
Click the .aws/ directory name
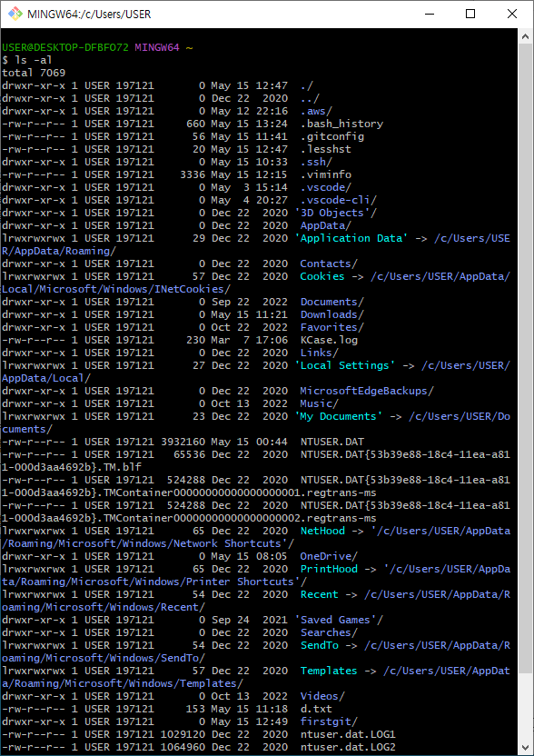point(316,111)
